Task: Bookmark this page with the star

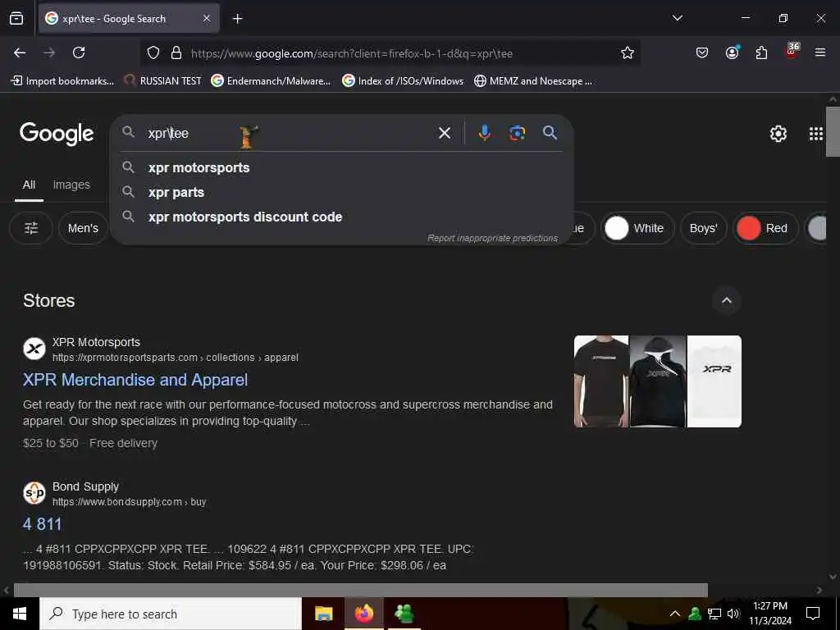Action: pyautogui.click(x=628, y=52)
